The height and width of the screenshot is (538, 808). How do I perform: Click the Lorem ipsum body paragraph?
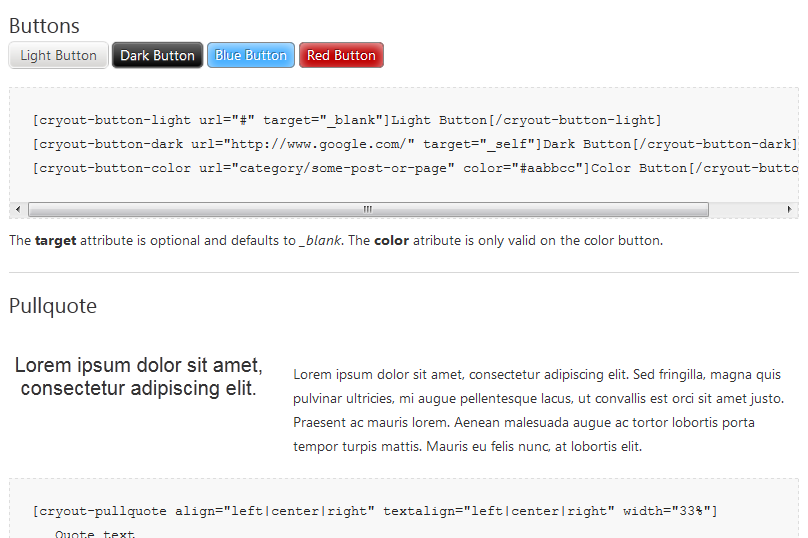[538, 410]
